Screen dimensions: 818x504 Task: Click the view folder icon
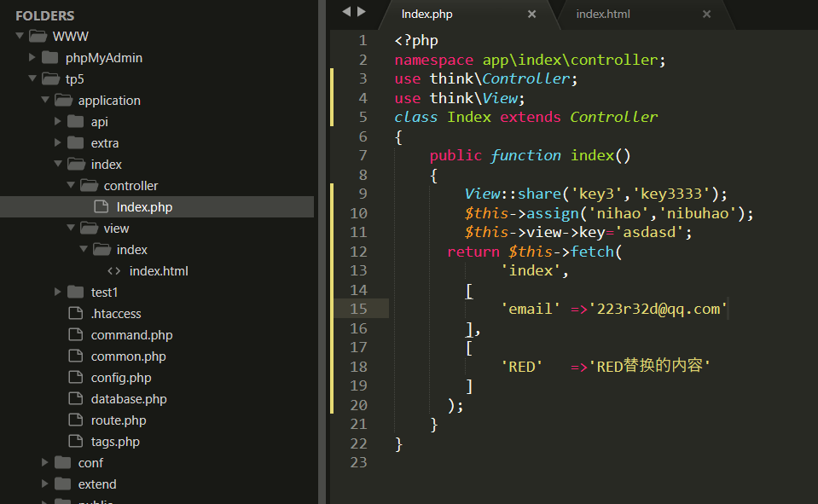pyautogui.click(x=89, y=228)
